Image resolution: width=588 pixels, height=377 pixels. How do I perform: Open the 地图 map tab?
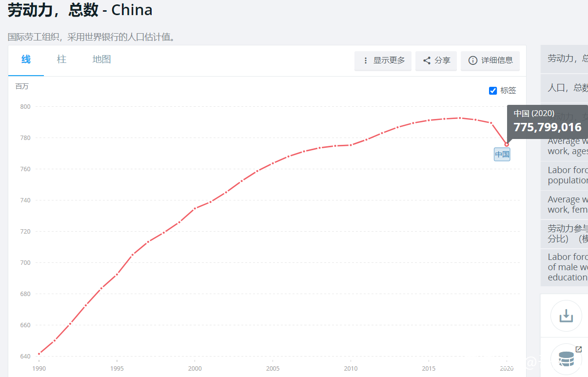[101, 60]
